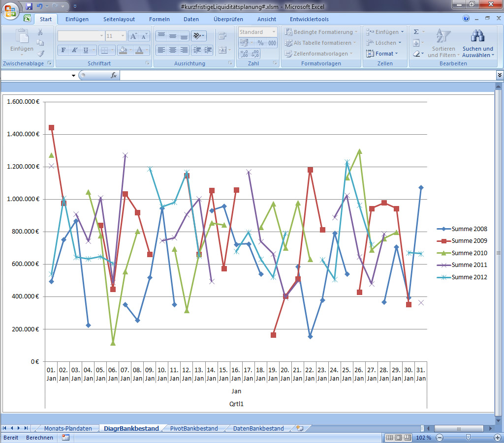Click the Increase Indent icon

coord(208,50)
